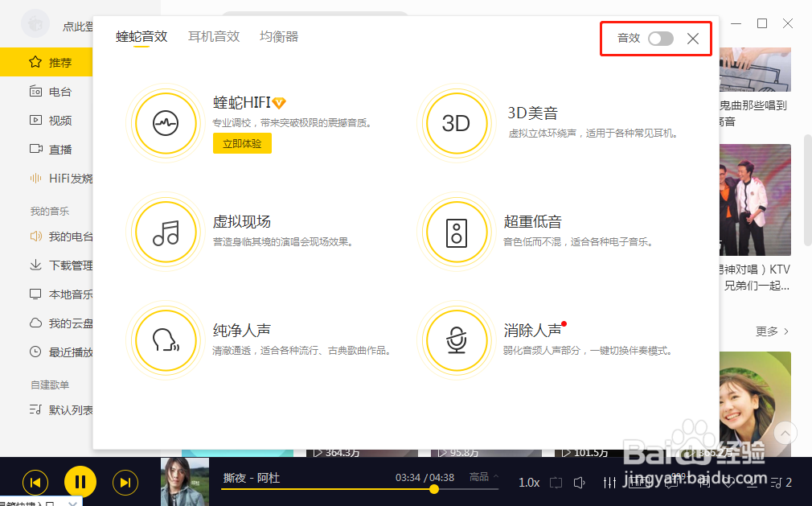
Task: Click the user avatar at top left
Action: tap(35, 23)
